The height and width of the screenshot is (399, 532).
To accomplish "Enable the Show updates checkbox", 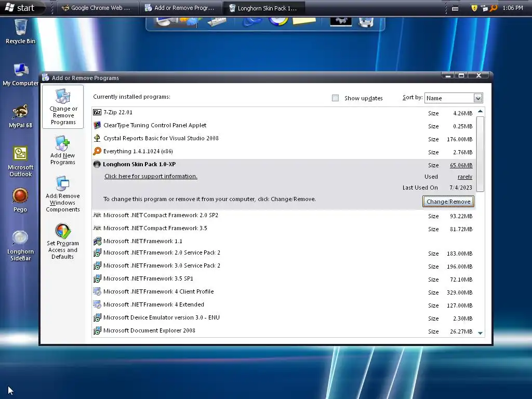I will coord(335,98).
